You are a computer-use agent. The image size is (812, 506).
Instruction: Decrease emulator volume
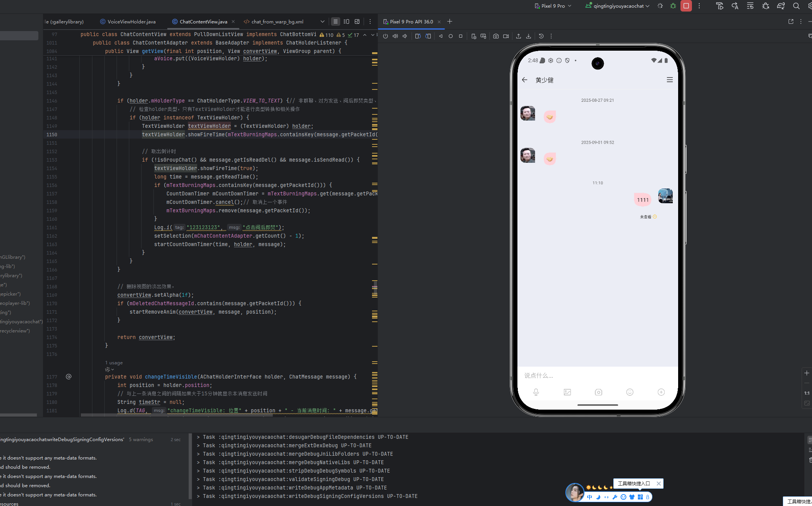pos(405,36)
